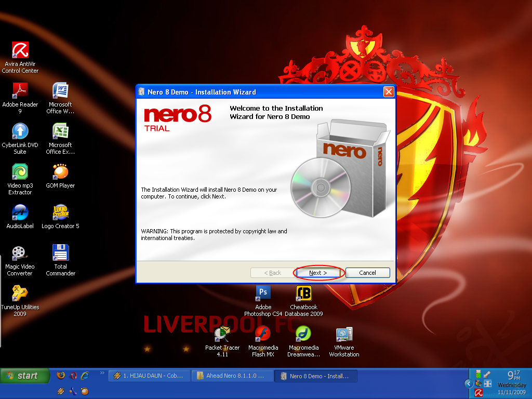Click the system tray clock showing 9:17 PM
532x399 pixels.
point(514,375)
